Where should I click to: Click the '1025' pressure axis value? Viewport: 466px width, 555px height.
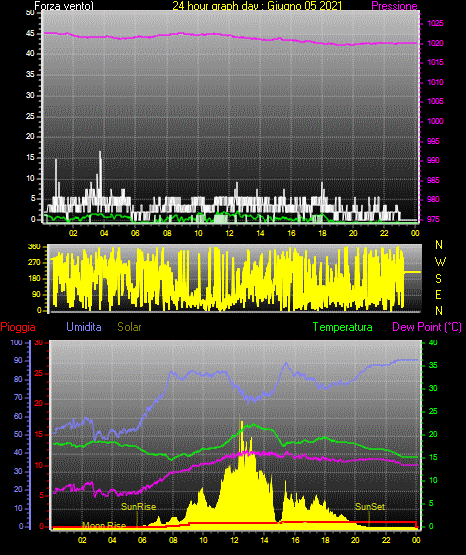[435, 23]
